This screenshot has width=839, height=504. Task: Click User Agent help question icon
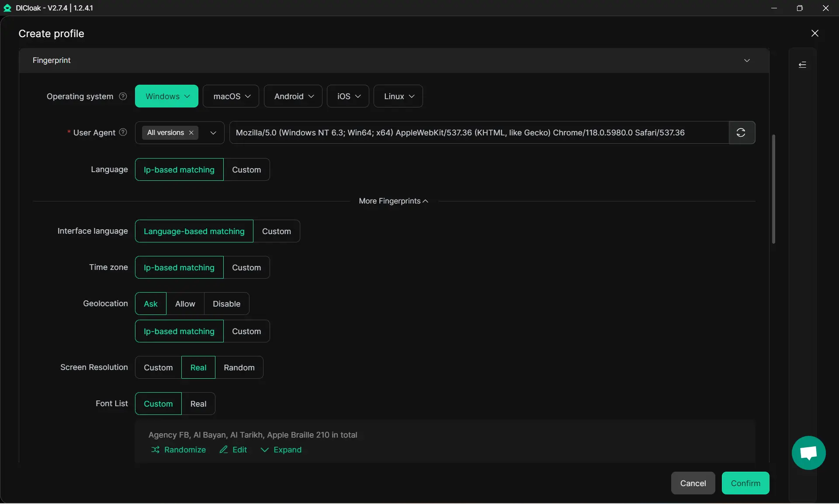tap(123, 132)
